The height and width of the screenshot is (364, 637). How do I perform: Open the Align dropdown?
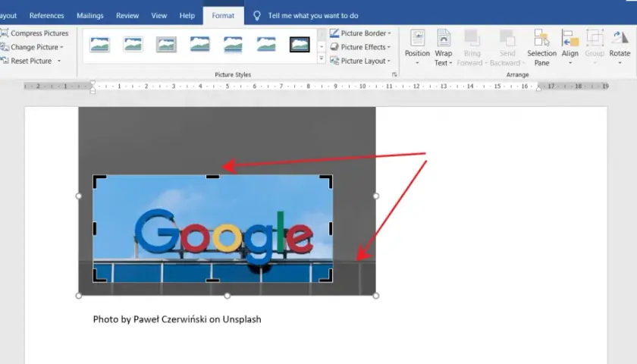570,48
